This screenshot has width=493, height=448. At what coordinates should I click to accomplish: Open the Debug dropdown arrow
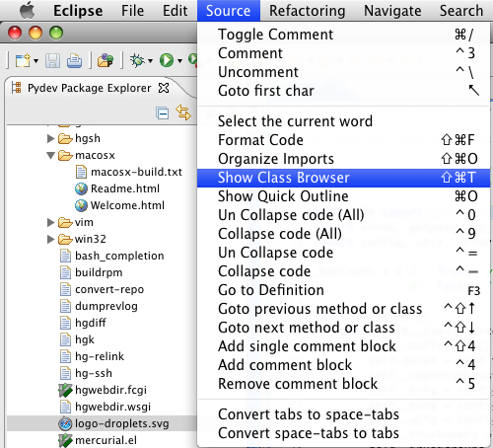[x=150, y=61]
